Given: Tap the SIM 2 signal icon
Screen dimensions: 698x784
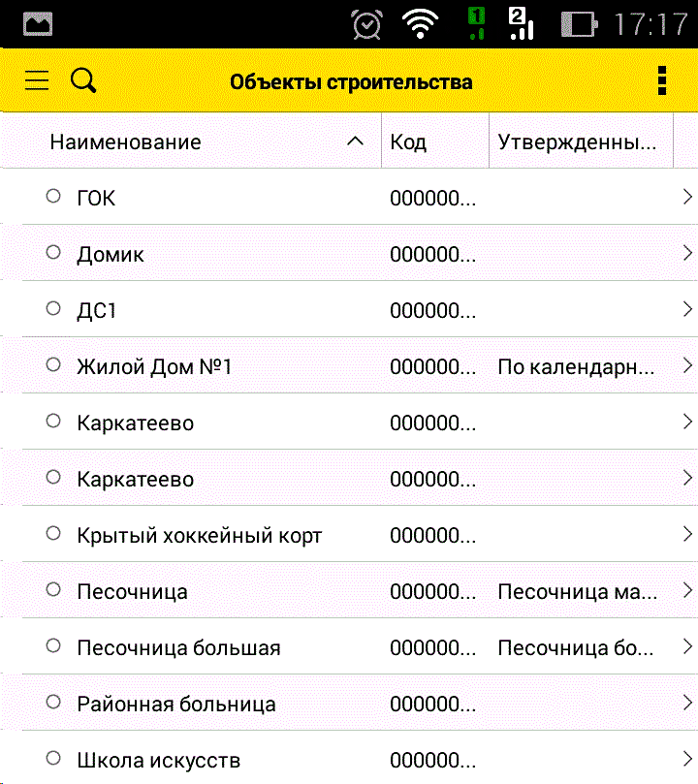Looking at the screenshot, I should point(521,24).
